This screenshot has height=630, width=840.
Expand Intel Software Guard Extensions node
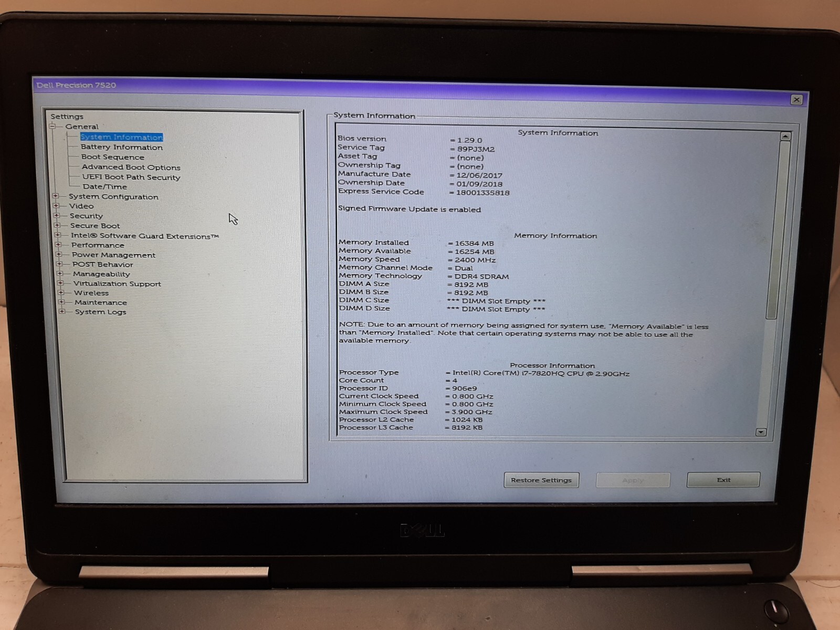point(58,235)
